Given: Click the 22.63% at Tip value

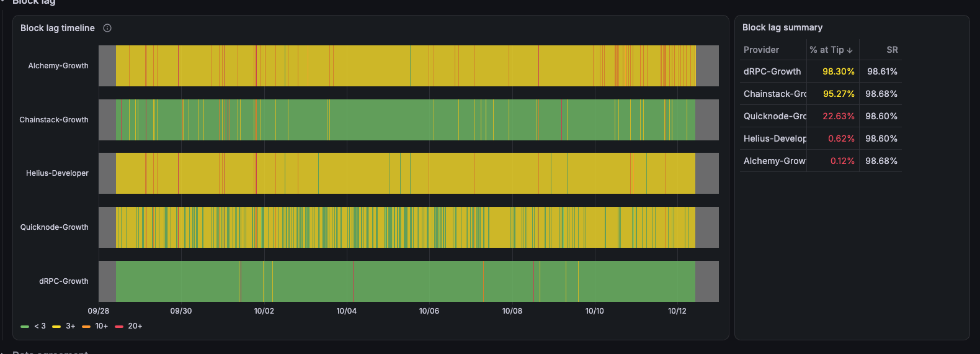Looking at the screenshot, I should [839, 116].
